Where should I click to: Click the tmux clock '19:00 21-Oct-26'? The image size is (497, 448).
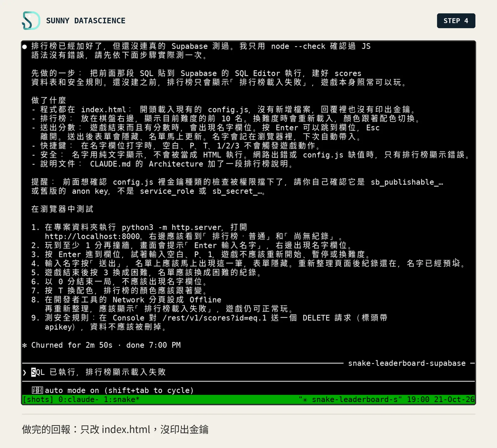(x=441, y=400)
